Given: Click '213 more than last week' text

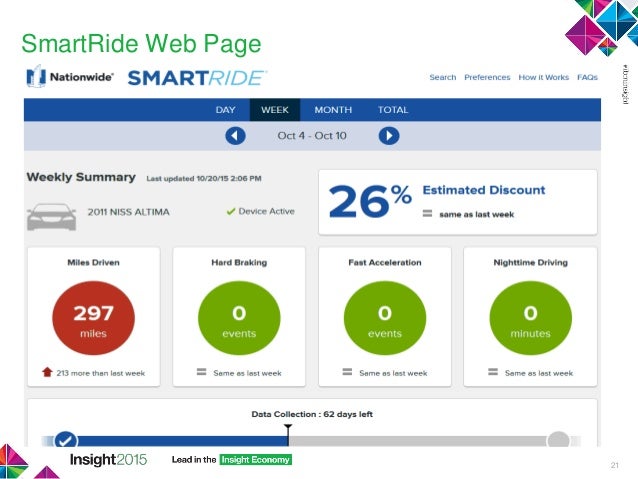Looking at the screenshot, I should coord(101,373).
